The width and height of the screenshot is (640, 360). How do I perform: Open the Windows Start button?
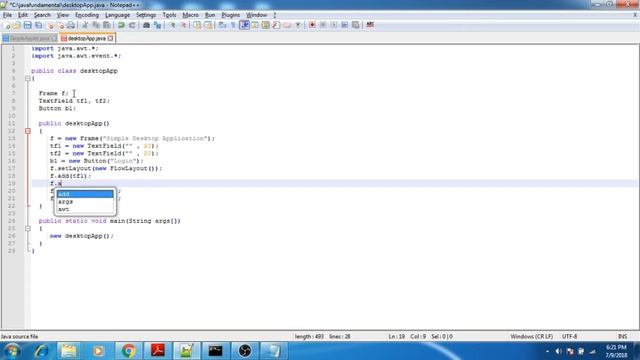click(12, 351)
